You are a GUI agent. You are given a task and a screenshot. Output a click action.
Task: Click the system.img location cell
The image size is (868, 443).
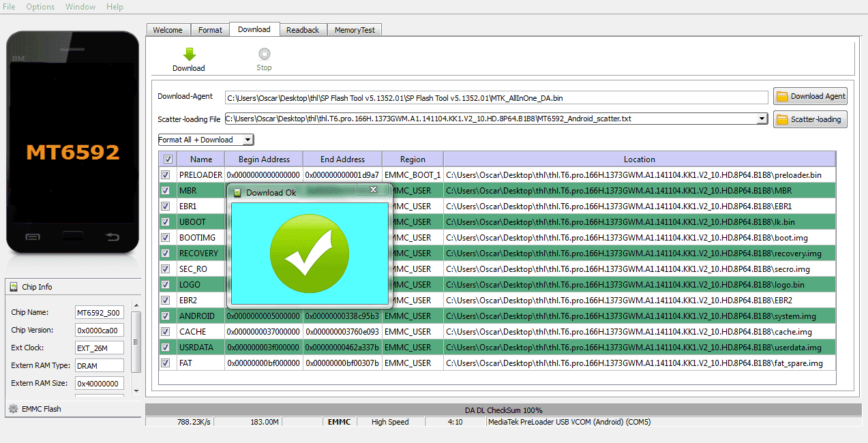click(640, 316)
